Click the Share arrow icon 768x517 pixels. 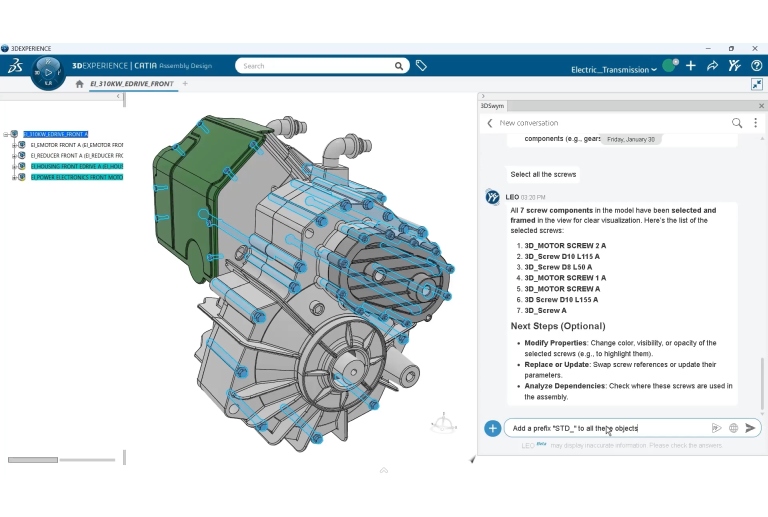(712, 66)
